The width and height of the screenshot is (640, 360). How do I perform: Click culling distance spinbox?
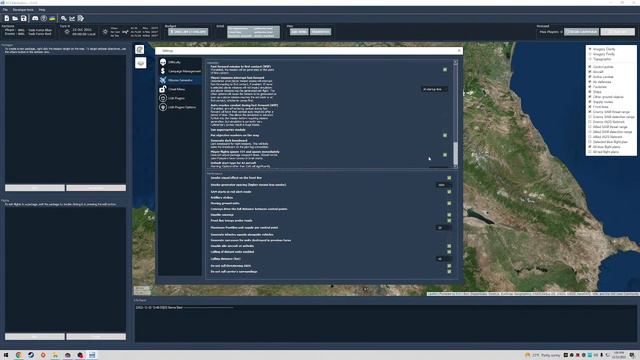click(x=443, y=259)
